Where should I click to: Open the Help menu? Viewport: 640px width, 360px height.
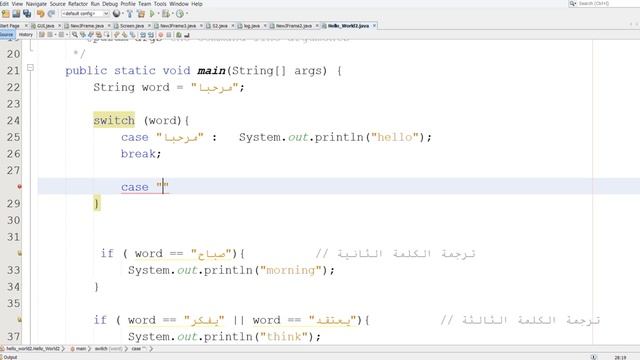click(197, 4)
